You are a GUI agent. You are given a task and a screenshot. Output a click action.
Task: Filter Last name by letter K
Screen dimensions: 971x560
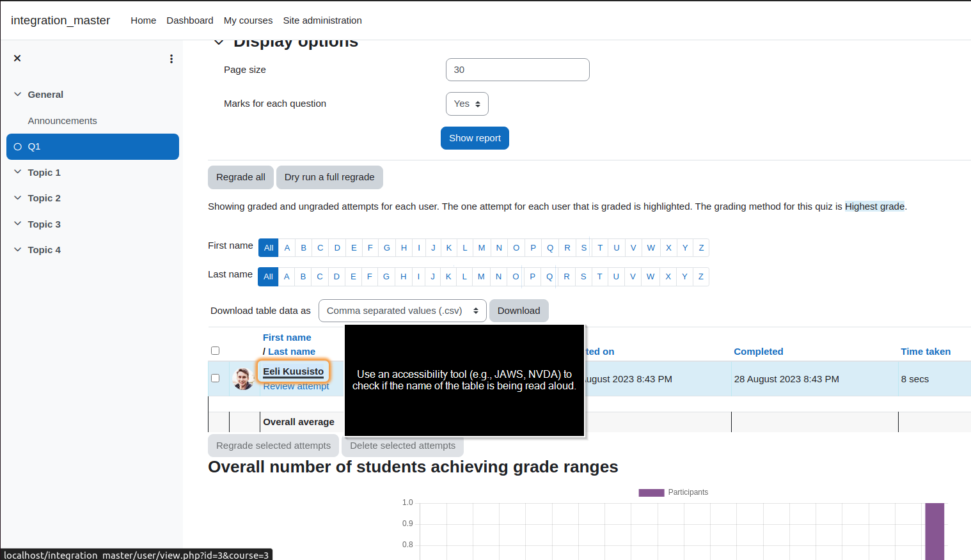448,277
